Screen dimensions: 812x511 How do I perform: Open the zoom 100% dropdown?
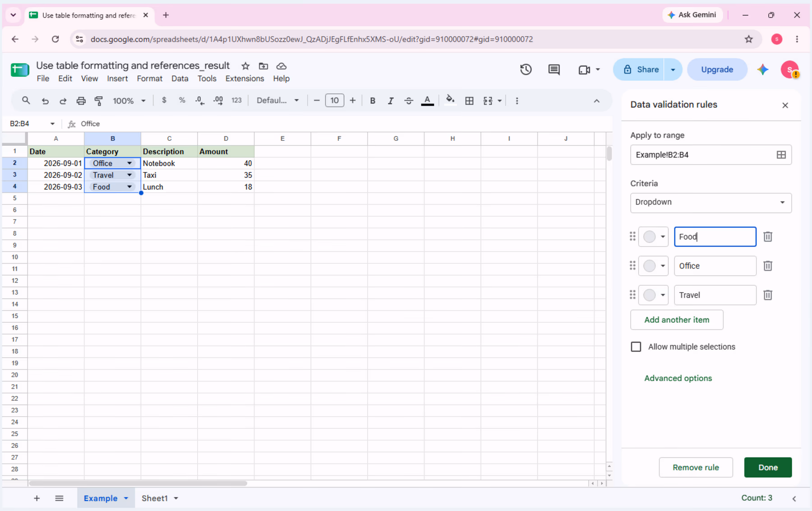129,101
